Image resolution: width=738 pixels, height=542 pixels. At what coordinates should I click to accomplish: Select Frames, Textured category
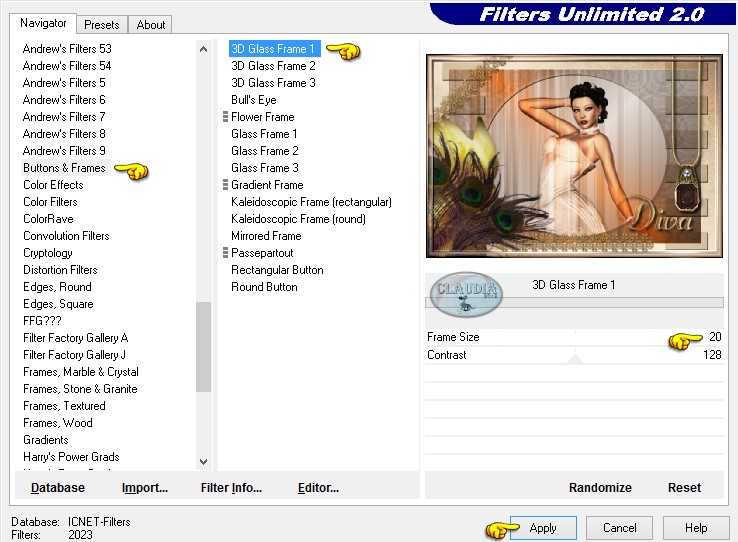[64, 406]
